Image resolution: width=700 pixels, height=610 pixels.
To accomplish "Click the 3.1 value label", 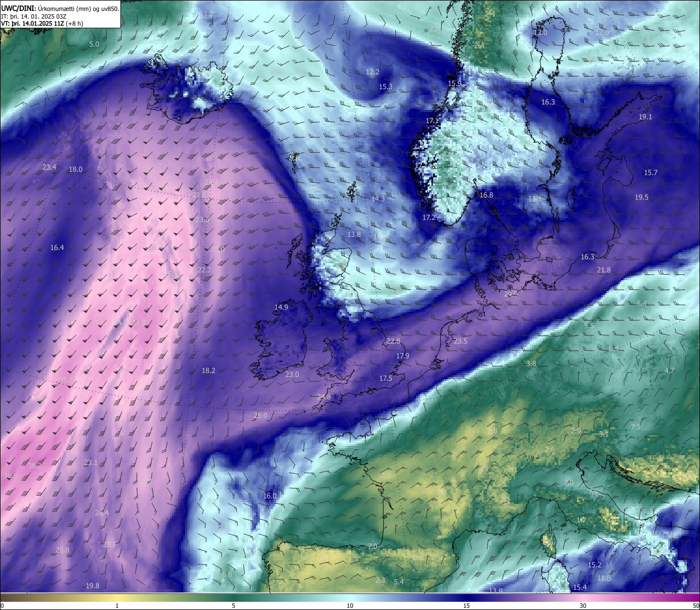I will pyautogui.click(x=604, y=434).
